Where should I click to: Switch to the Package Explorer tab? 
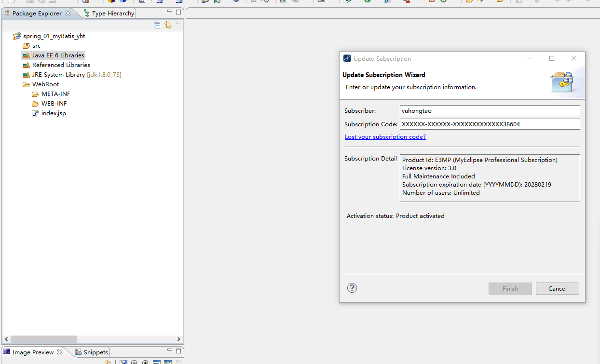(x=37, y=13)
